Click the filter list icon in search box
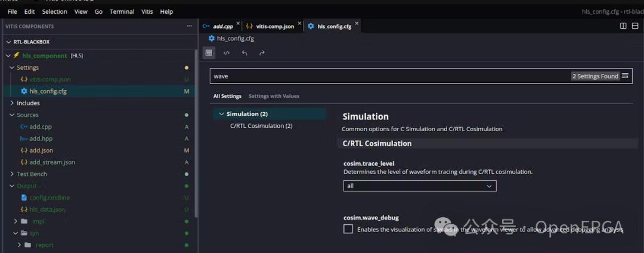The width and height of the screenshot is (644, 253). (625, 76)
